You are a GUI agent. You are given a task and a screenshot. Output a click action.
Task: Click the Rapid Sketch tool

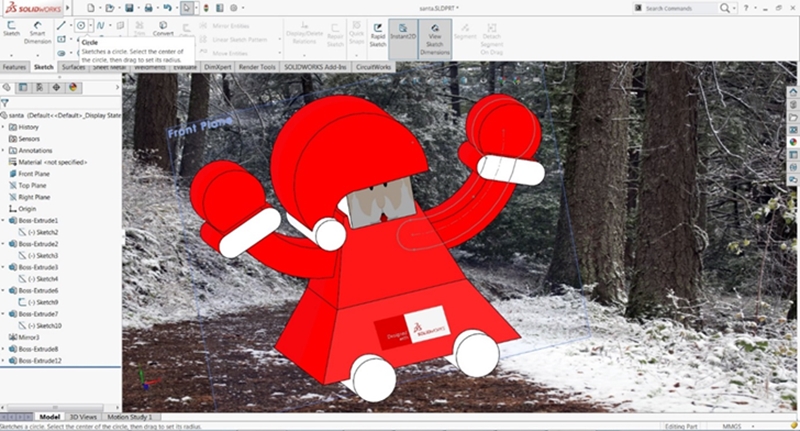pos(378,35)
